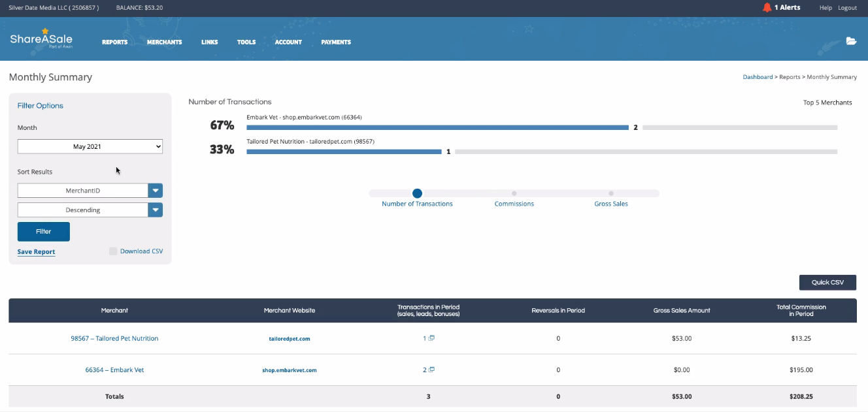Click the Save Report link
This screenshot has width=868, height=412.
click(x=37, y=252)
